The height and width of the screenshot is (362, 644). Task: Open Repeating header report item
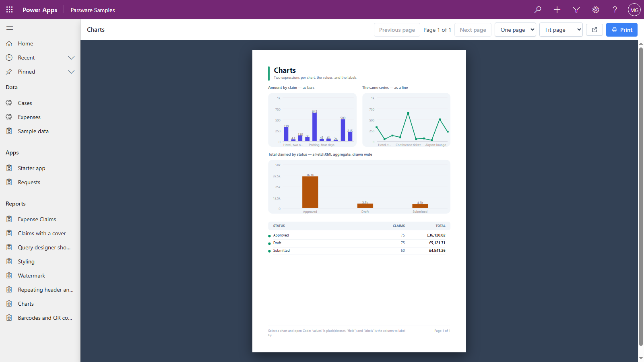tap(40, 290)
